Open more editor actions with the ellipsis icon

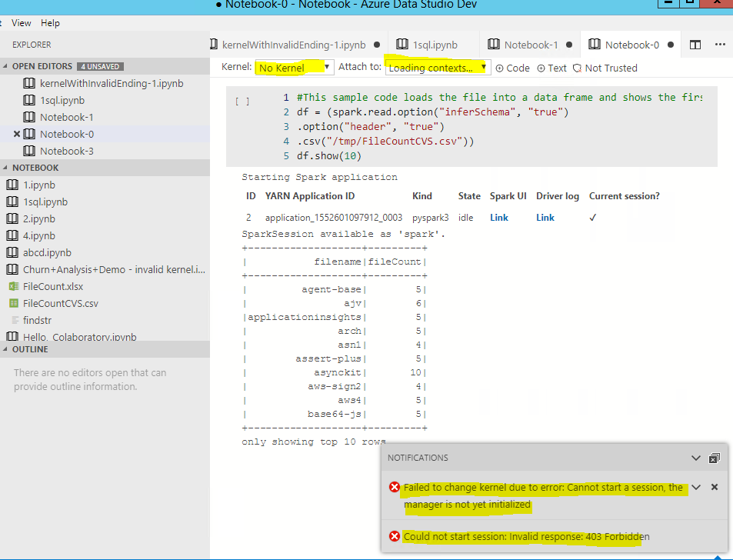[720, 45]
